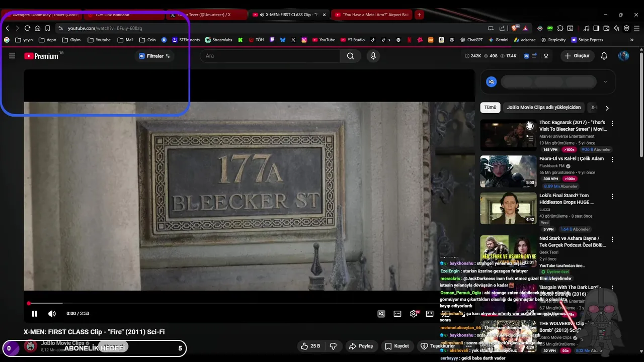Switch to the You Have a Metal Arm tab
Screen dimensions: 644x362
coord(371,15)
